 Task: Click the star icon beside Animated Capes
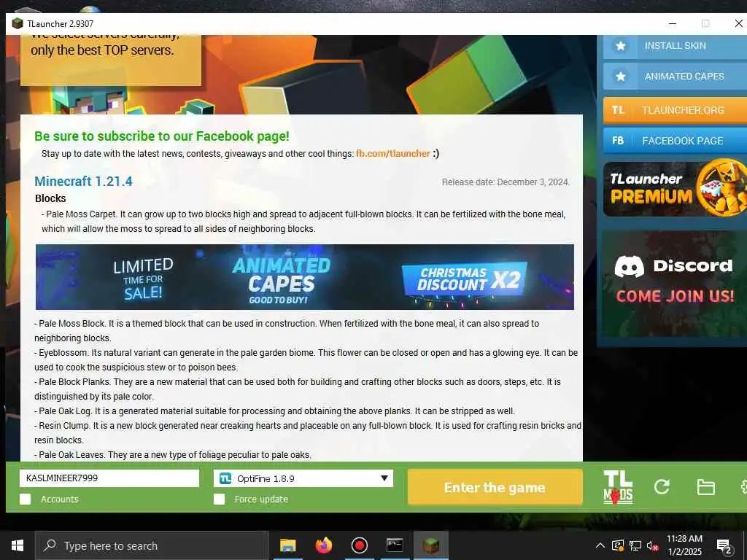[x=620, y=76]
